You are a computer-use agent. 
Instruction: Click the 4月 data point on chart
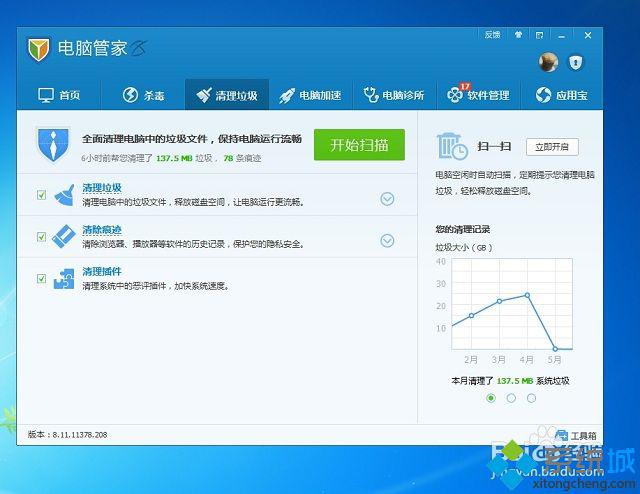click(x=527, y=295)
